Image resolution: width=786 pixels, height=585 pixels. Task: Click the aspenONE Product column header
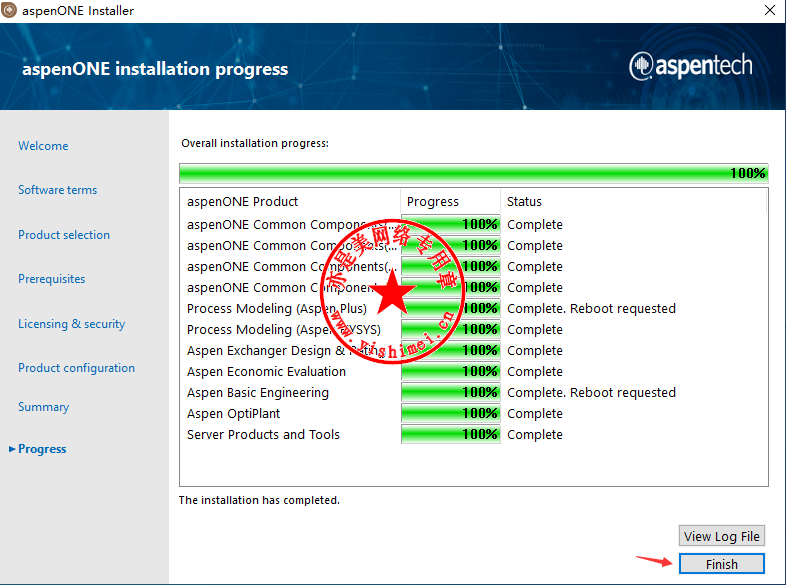click(x=290, y=202)
